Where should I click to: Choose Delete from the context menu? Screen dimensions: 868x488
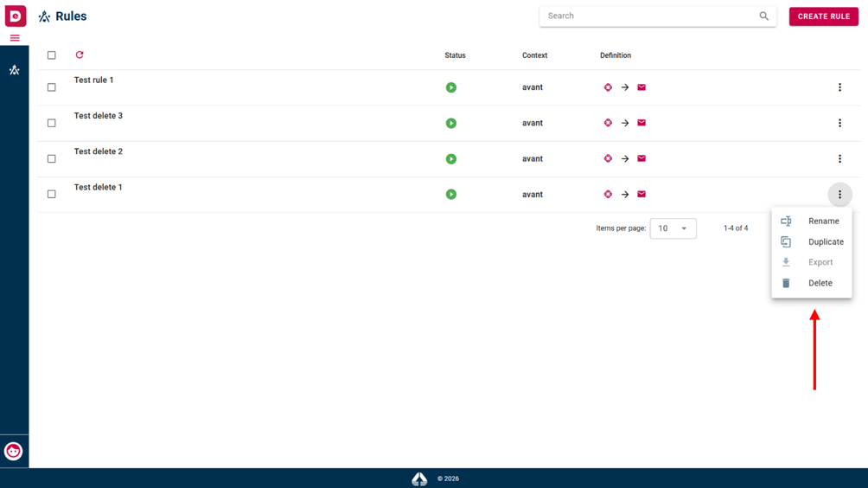[812, 283]
